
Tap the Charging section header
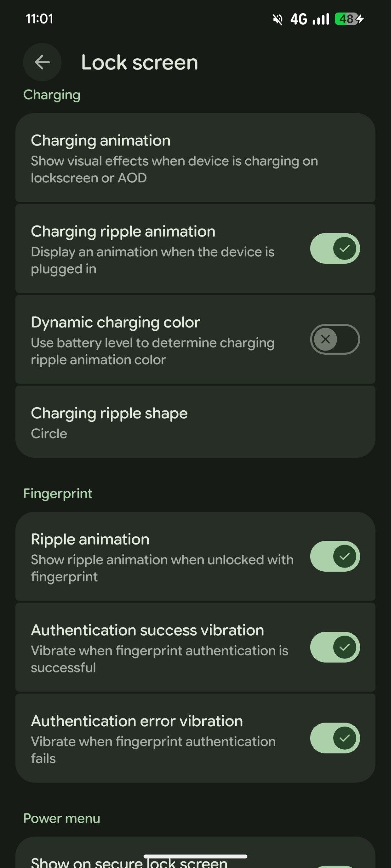click(52, 95)
